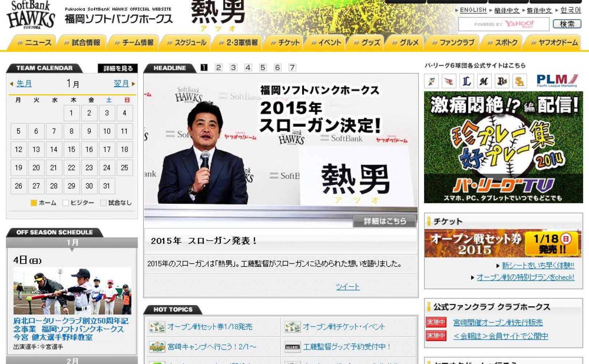This screenshot has height=364, width=589.
Task: Switch to headline slide 3
Action: point(233,68)
